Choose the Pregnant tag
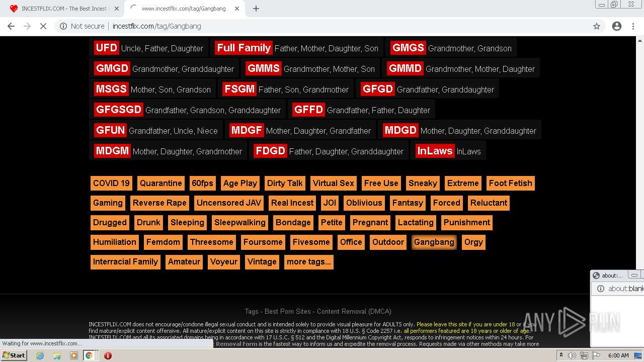The height and width of the screenshot is (362, 644). 370,222
